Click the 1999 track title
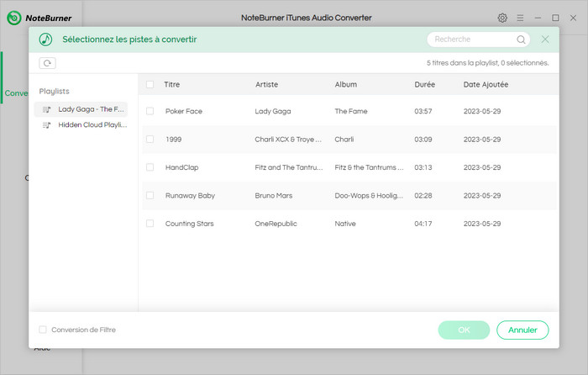588x375 pixels. click(x=173, y=140)
